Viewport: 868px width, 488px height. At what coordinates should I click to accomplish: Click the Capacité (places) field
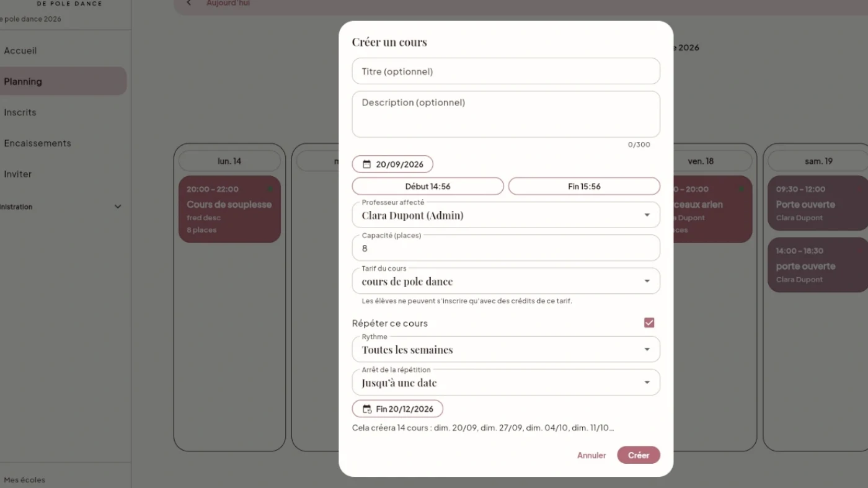[506, 248]
